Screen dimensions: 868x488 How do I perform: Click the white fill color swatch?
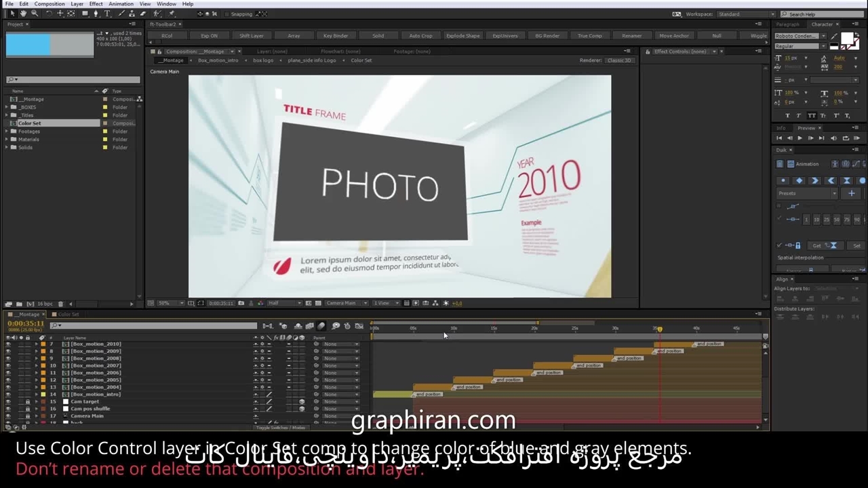(847, 39)
